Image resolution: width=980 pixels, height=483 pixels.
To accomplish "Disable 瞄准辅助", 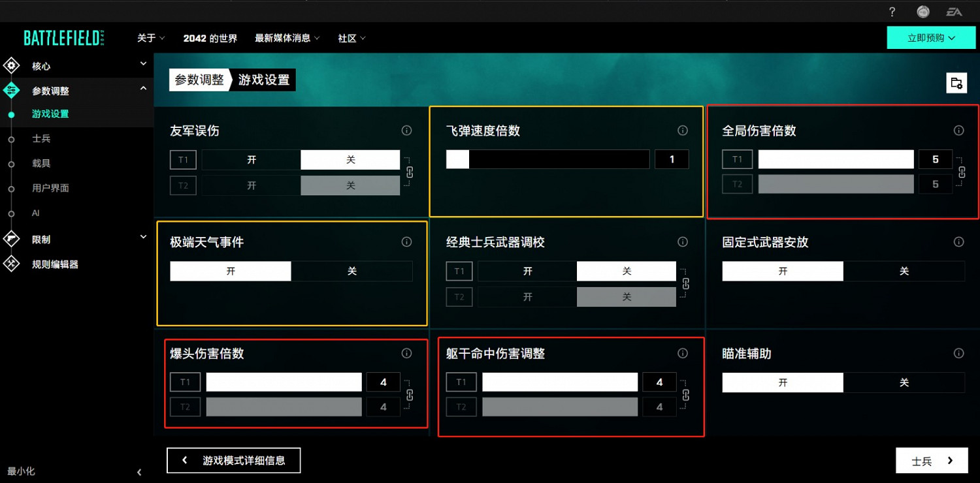I will coord(904,382).
